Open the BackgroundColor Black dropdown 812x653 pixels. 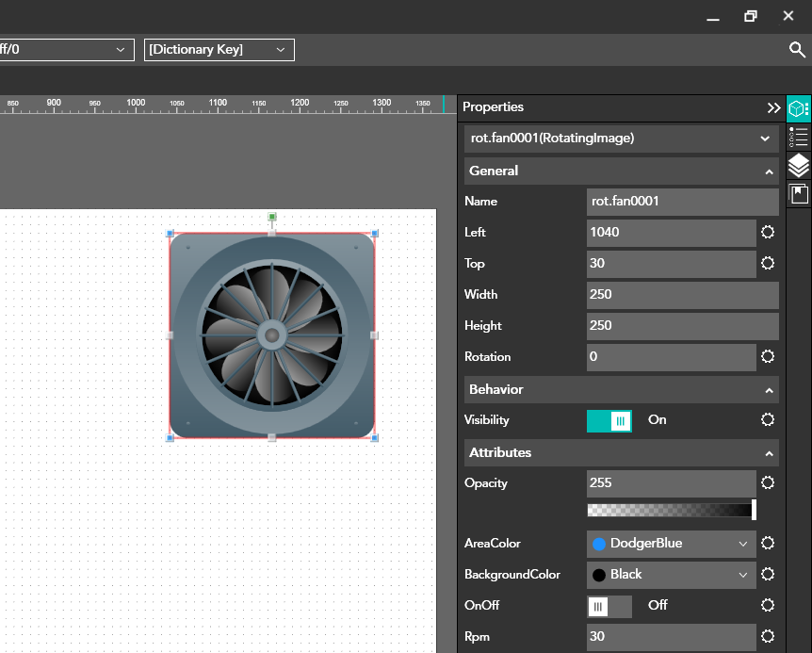click(671, 575)
